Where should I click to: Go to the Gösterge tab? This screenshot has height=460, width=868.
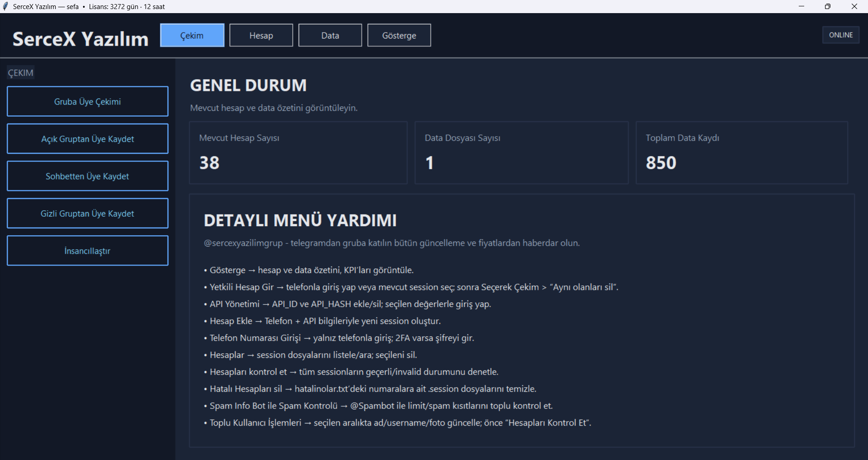(x=399, y=35)
